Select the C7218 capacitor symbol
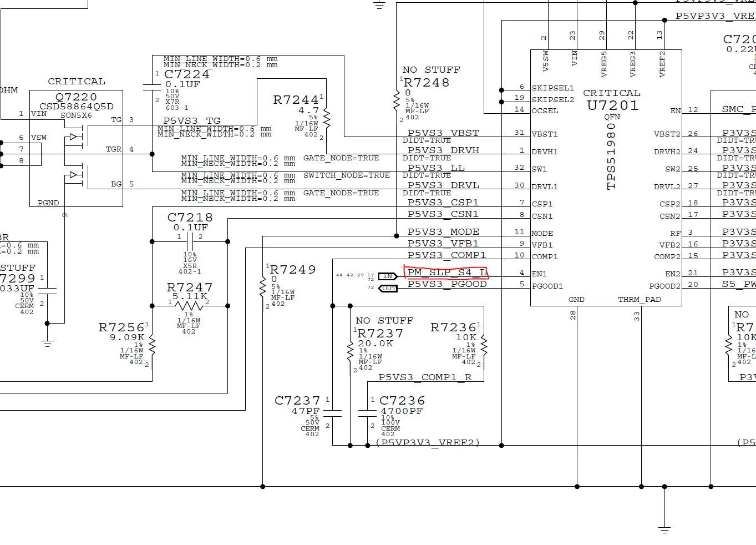Image resolution: width=756 pixels, height=545 pixels. (190, 241)
